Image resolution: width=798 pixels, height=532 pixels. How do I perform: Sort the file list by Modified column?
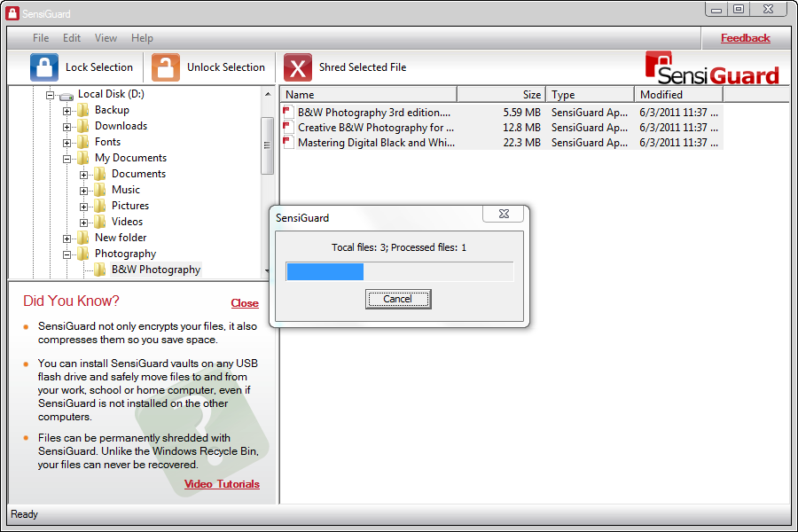pyautogui.click(x=679, y=95)
